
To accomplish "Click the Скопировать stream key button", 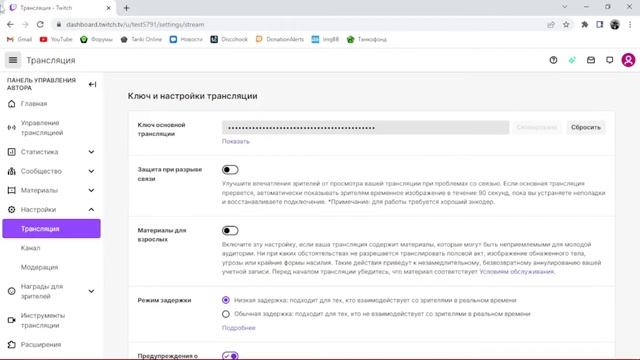I will [536, 127].
